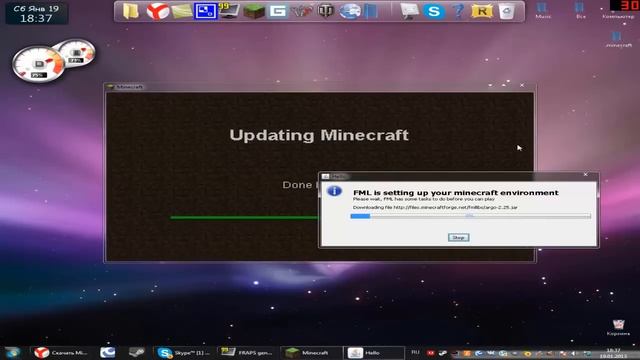The height and width of the screenshot is (360, 640).
Task: Click the blue info icon in FML dialog
Action: point(335,191)
